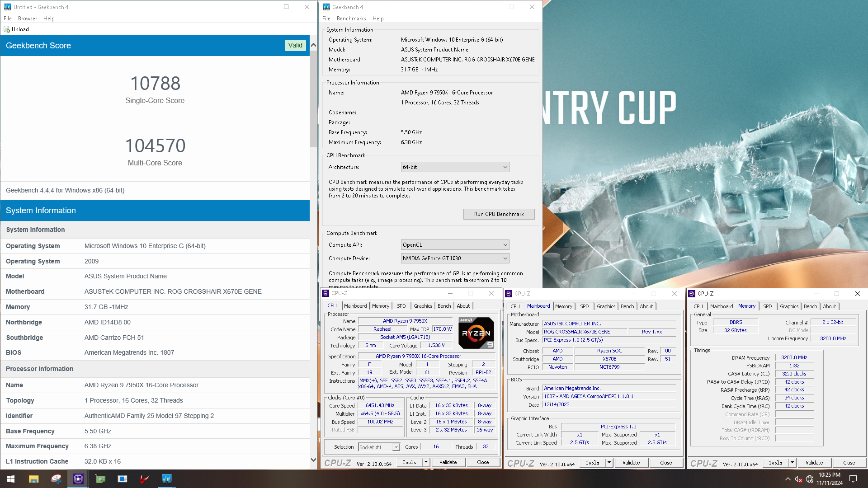
Task: Open the blue-paneled window icon in the taskbar
Action: point(123,479)
